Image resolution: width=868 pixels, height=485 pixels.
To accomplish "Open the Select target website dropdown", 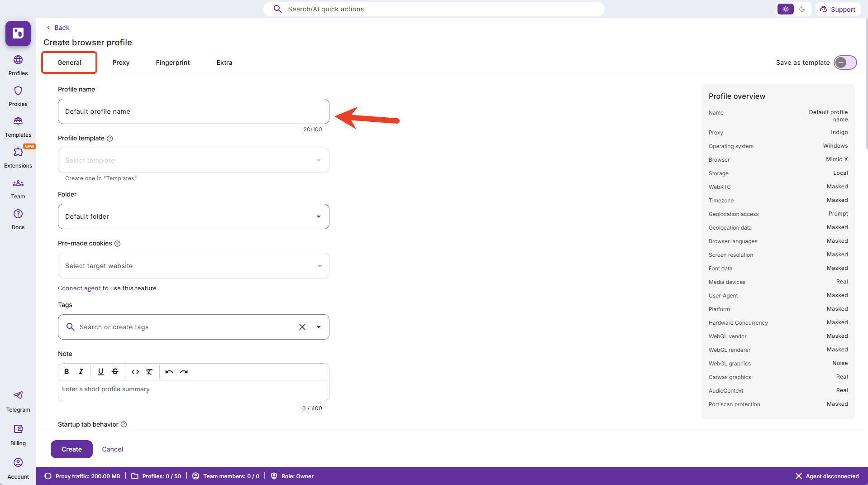I will (x=320, y=266).
